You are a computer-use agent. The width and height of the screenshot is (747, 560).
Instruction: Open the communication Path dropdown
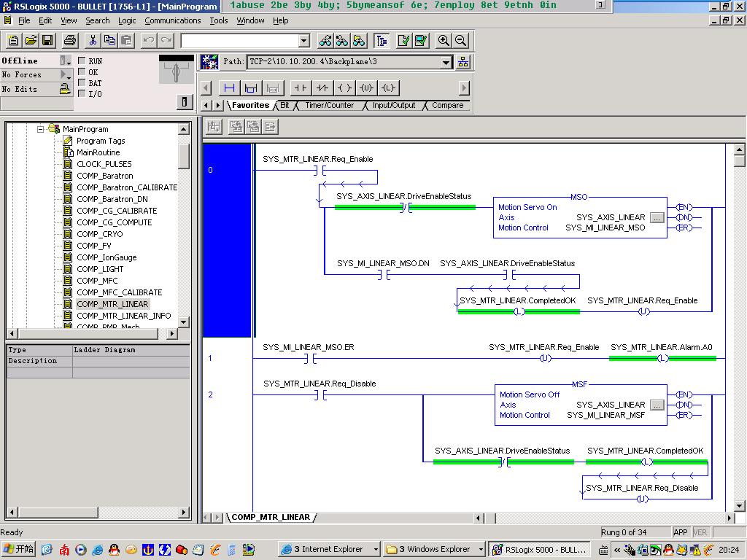click(x=446, y=62)
